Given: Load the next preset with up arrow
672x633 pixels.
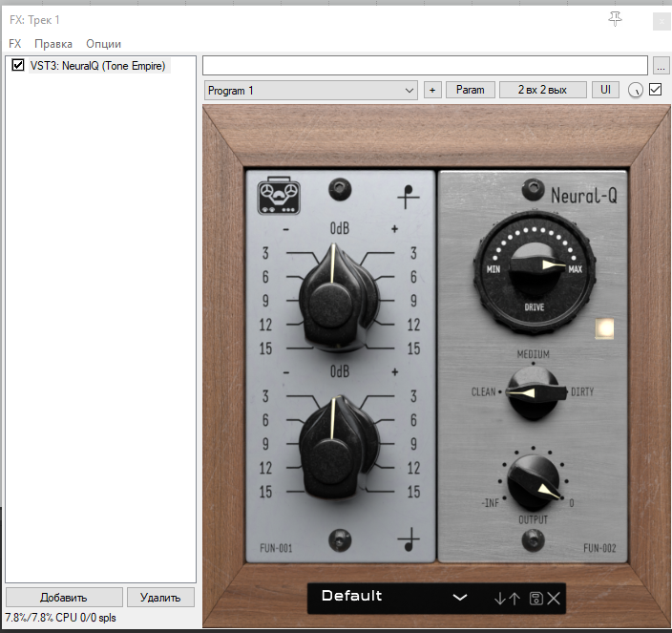Looking at the screenshot, I should tap(514, 599).
